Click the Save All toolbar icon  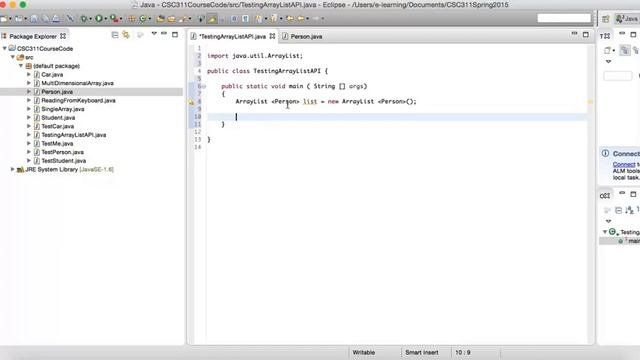tap(45, 19)
